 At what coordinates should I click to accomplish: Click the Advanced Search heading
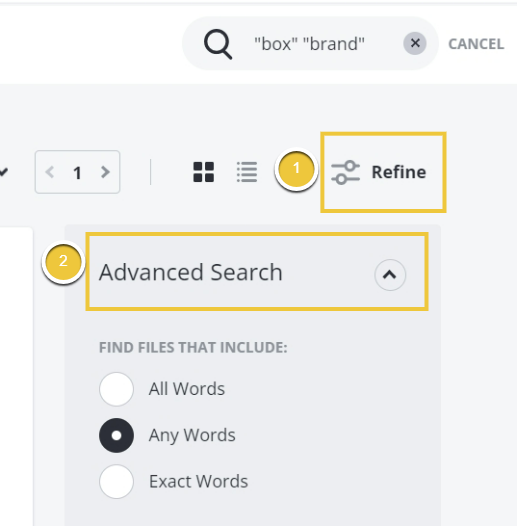(x=191, y=272)
